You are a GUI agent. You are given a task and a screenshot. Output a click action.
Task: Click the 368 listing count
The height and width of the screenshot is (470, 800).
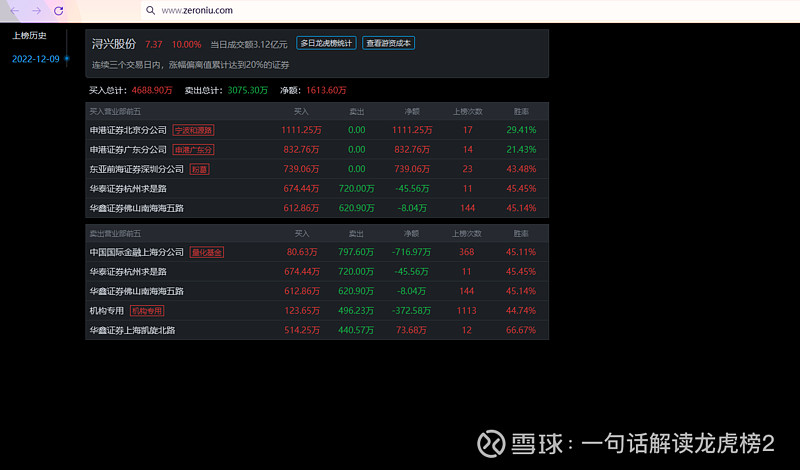pyautogui.click(x=466, y=252)
